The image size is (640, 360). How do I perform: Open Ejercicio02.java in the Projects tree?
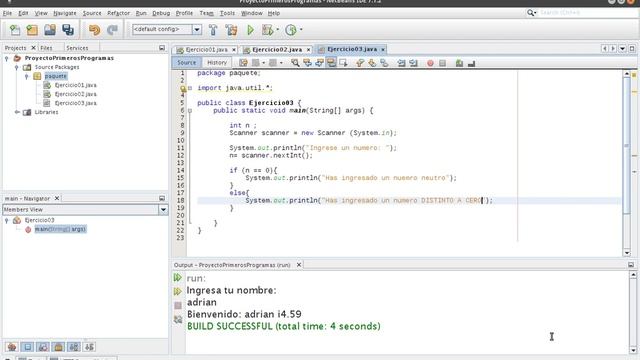[x=76, y=94]
